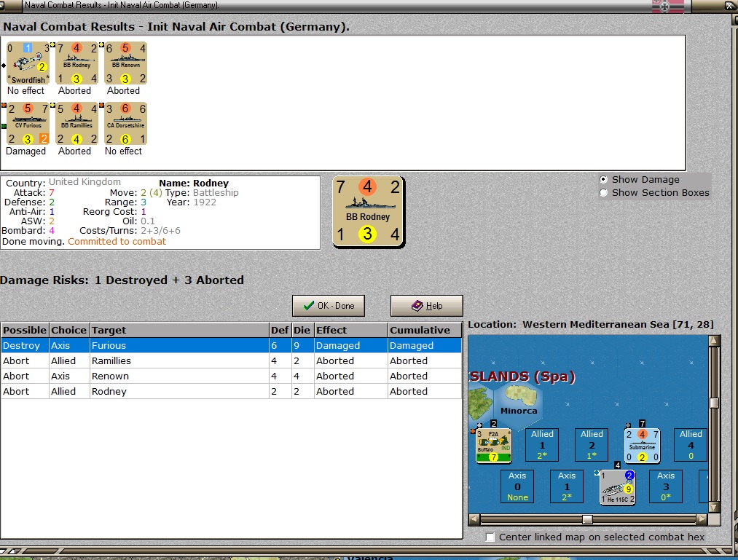Select the Ramillies Abort row
Screen dimensions: 738x560
point(231,361)
